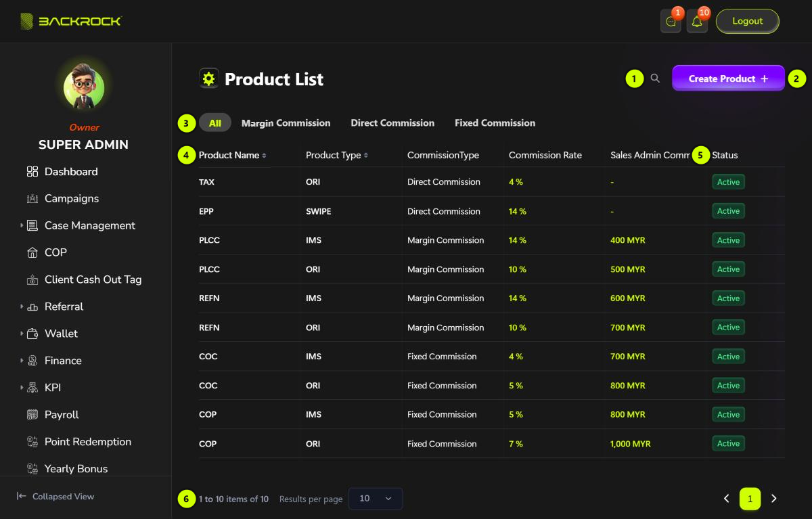The height and width of the screenshot is (519, 812).
Task: Click the Finance sidebar icon
Action: tap(32, 361)
